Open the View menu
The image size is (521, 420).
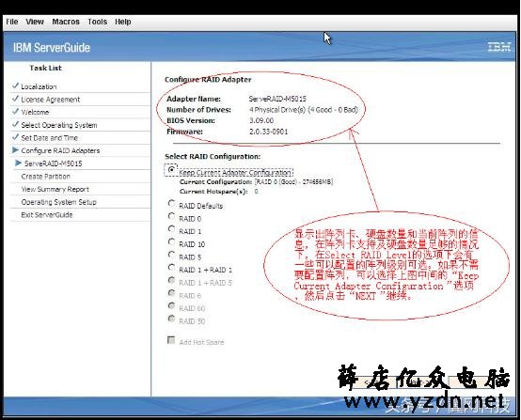coord(35,22)
